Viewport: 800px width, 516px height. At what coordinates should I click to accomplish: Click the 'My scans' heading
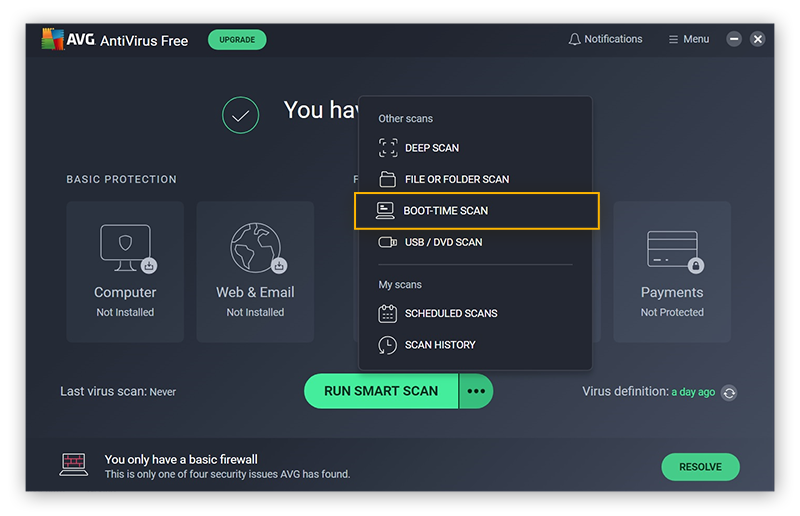tap(400, 285)
